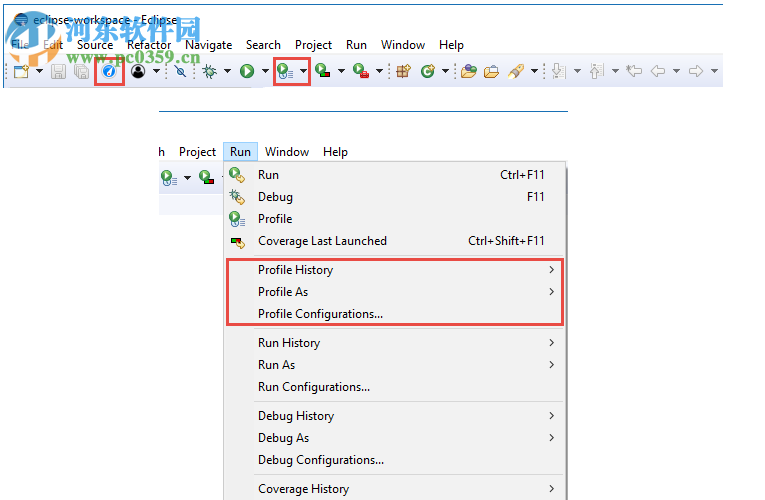Viewport: 765px width, 500px height.
Task: Choose the Profile entry with the icon
Action: pos(395,219)
